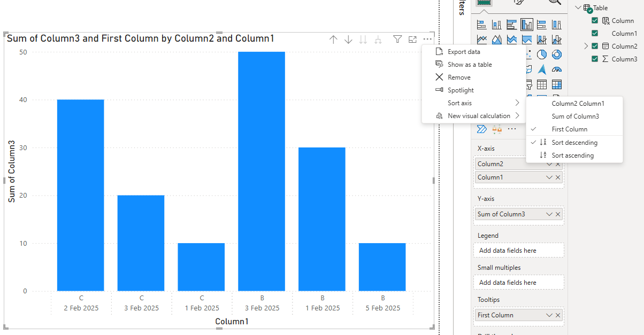
Task: Select the clustered column chart visual
Action: 527,25
